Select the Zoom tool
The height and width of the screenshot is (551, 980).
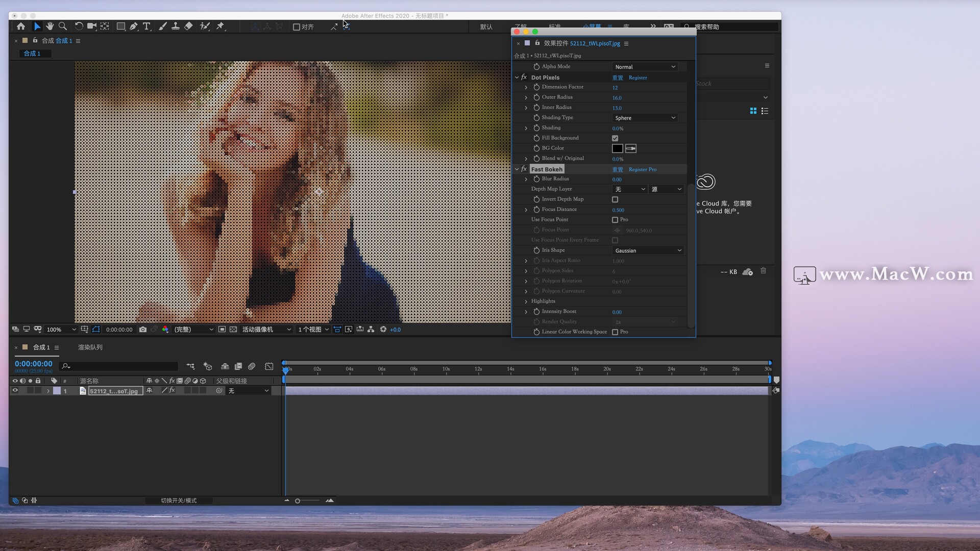[x=63, y=26]
